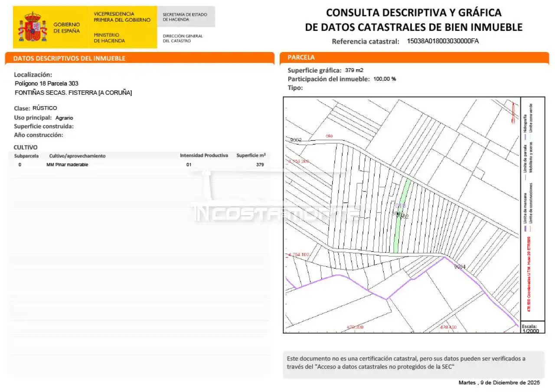The width and height of the screenshot is (555, 392).
Task: Select "FONTIÑAS SECAS. FISTERRA [A CORUÑA]" address
Action: pyautogui.click(x=73, y=93)
